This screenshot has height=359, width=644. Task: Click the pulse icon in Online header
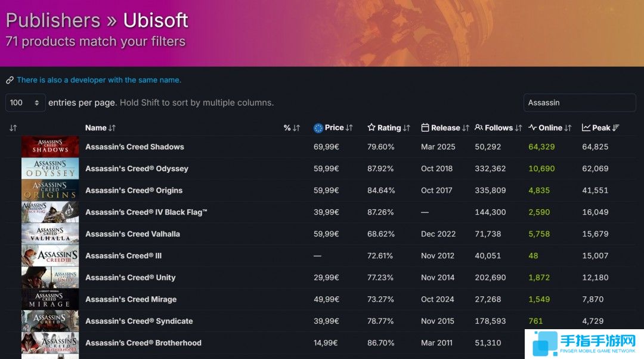point(532,128)
